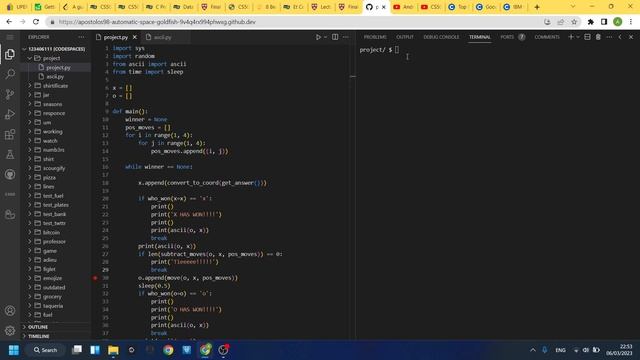Expand the shirtificate folder
This screenshot has height=360, width=640.
pyautogui.click(x=56, y=86)
